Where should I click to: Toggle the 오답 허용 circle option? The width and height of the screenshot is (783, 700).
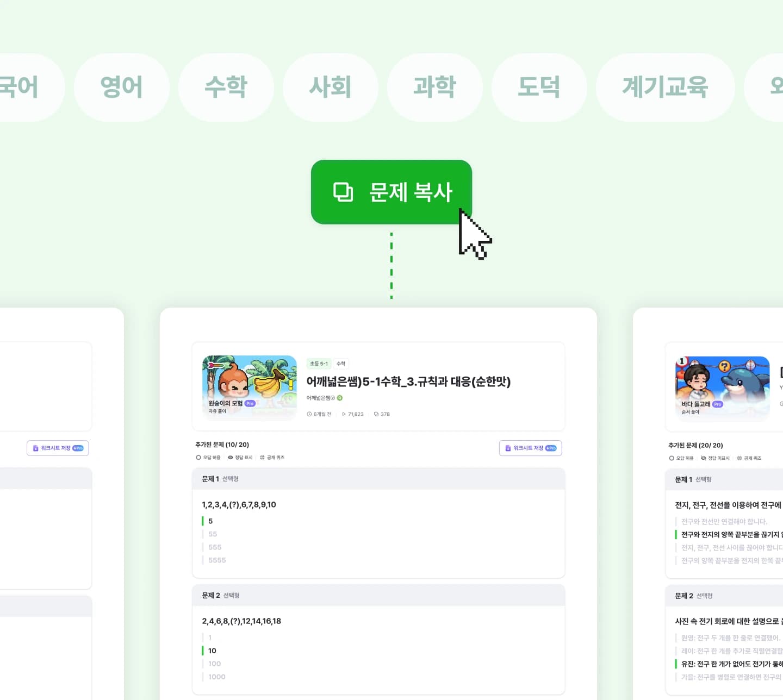coord(198,457)
